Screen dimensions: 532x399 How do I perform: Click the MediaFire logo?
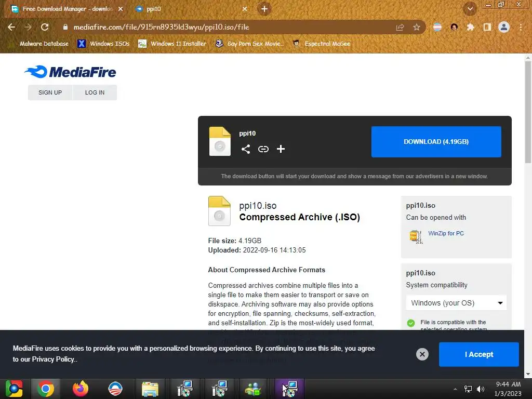pos(70,72)
